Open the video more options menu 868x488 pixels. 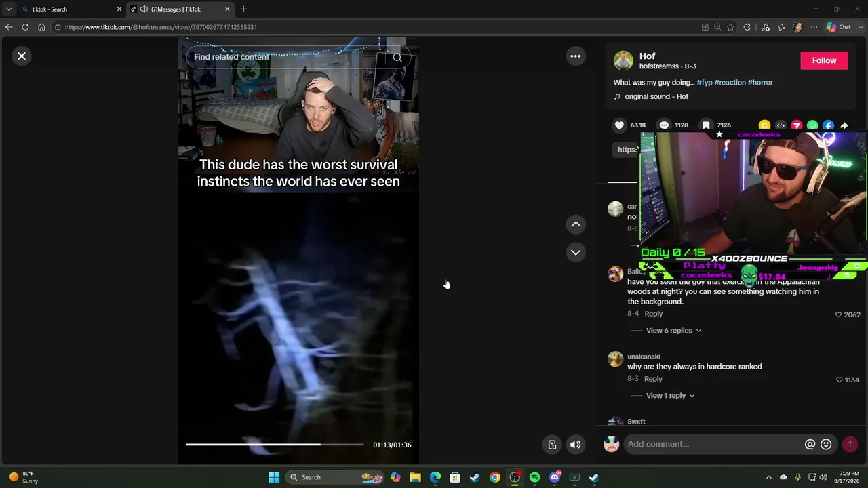click(575, 56)
